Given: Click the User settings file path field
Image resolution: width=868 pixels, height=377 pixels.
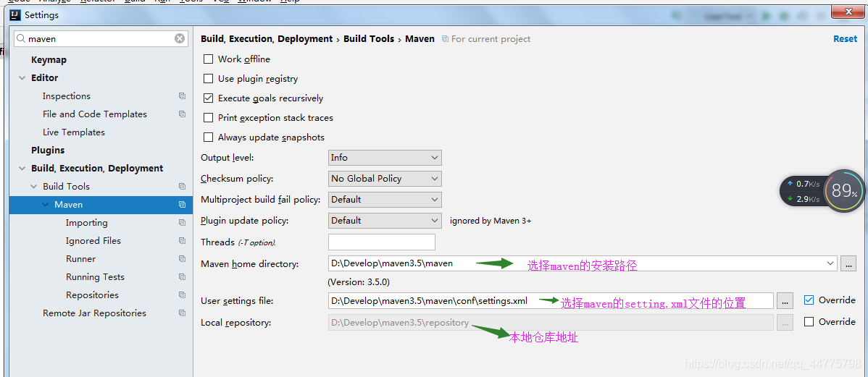Looking at the screenshot, I should (551, 301).
